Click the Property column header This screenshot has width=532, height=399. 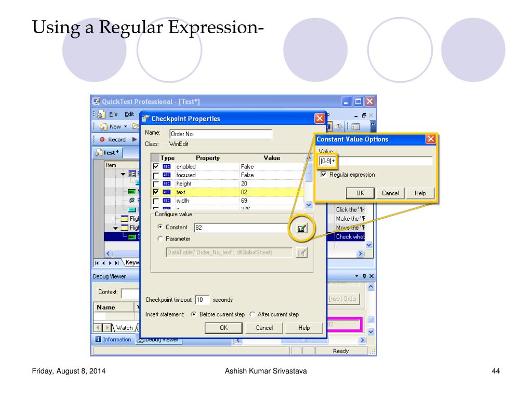[208, 158]
